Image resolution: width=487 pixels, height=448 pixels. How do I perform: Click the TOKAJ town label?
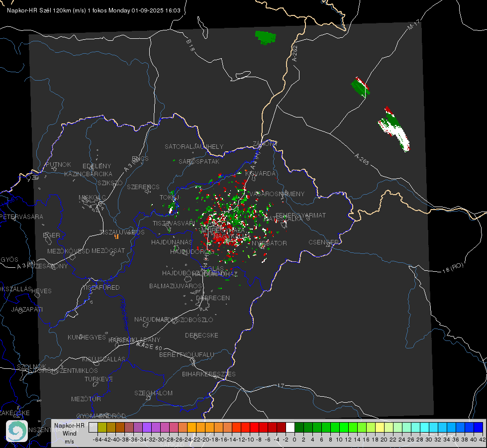pos(170,197)
